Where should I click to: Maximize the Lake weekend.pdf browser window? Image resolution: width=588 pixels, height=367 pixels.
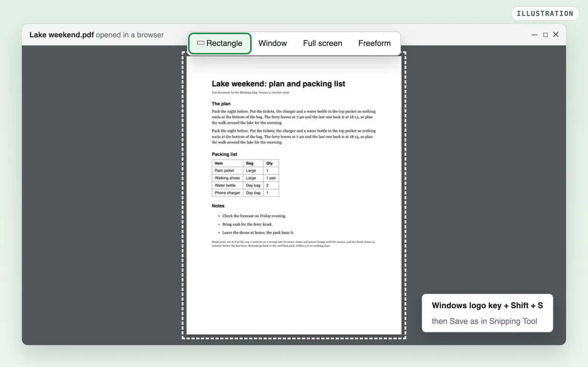point(545,35)
